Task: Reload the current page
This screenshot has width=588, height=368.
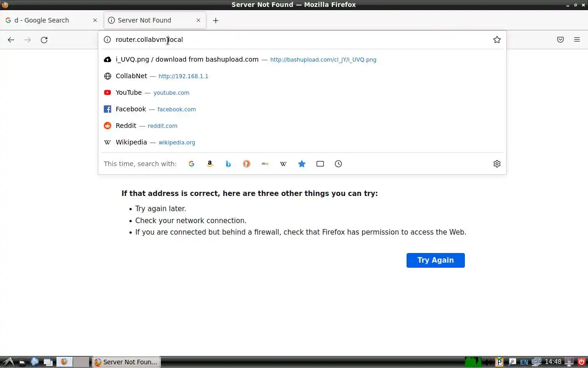Action: click(x=44, y=40)
